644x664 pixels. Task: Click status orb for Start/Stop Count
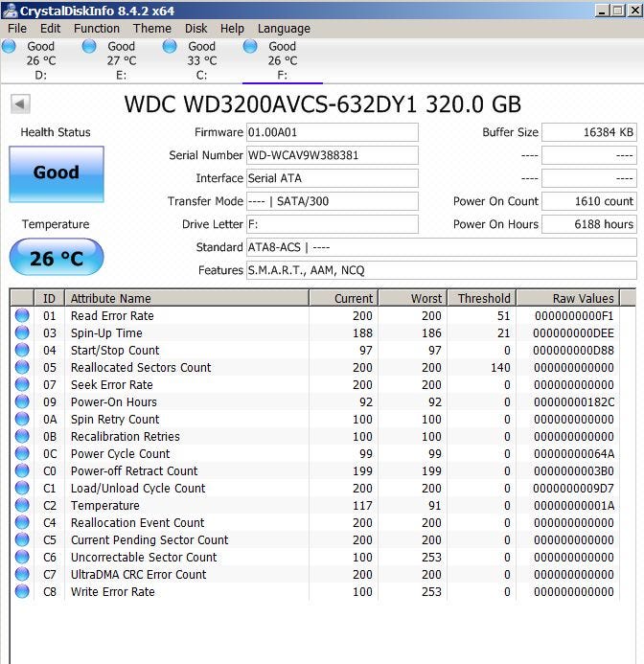(x=22, y=351)
